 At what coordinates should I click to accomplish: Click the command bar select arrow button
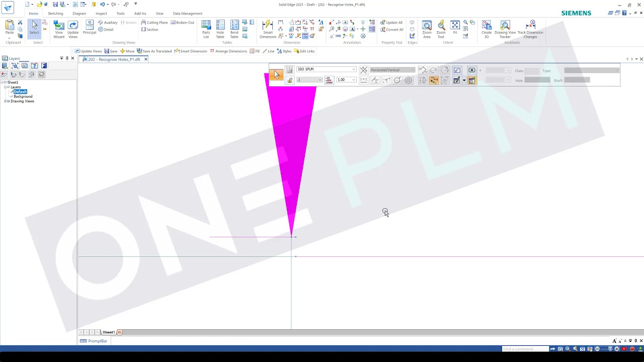tap(276, 75)
